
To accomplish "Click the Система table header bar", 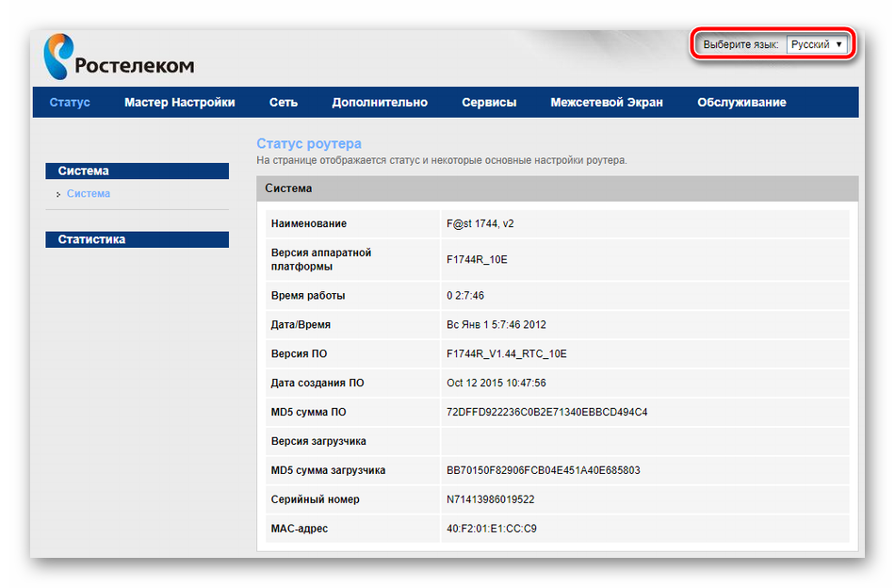I will coord(557,188).
